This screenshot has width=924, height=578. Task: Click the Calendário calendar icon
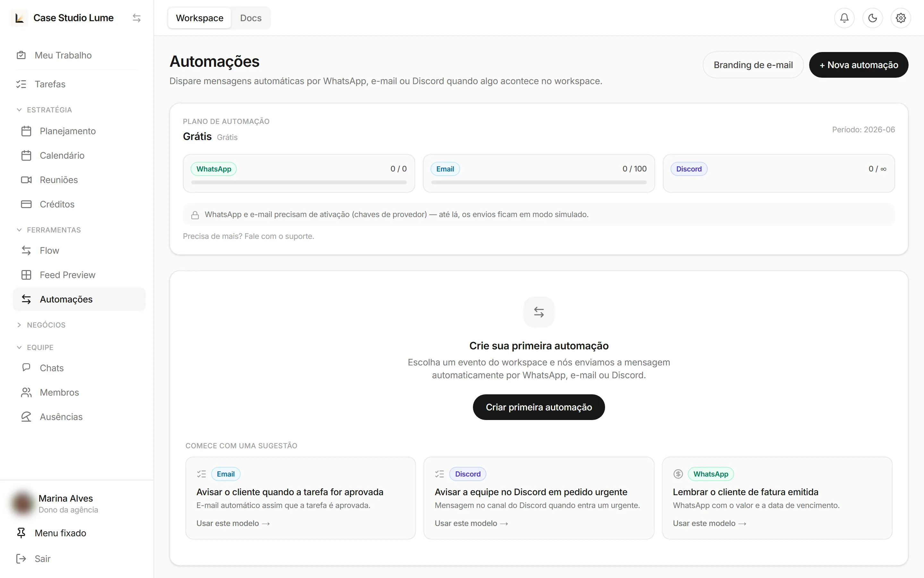click(26, 156)
